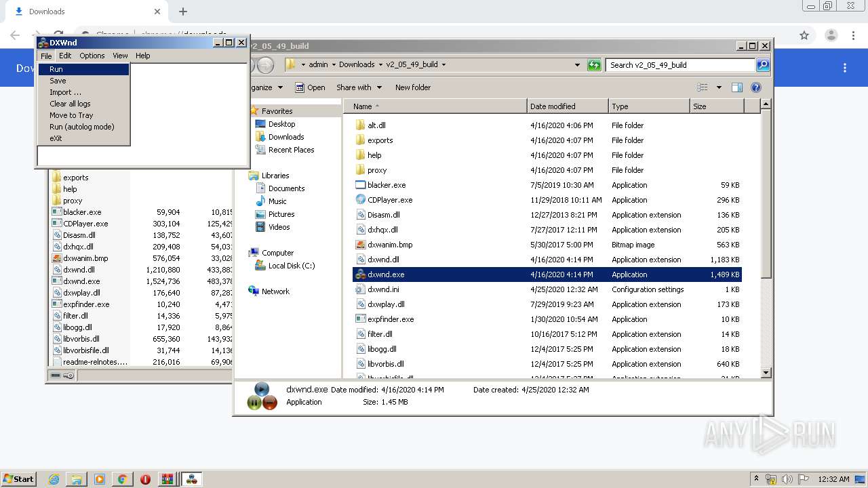Open Downloads page three-dot menu
Screen dimensions: 868x488
(845, 68)
